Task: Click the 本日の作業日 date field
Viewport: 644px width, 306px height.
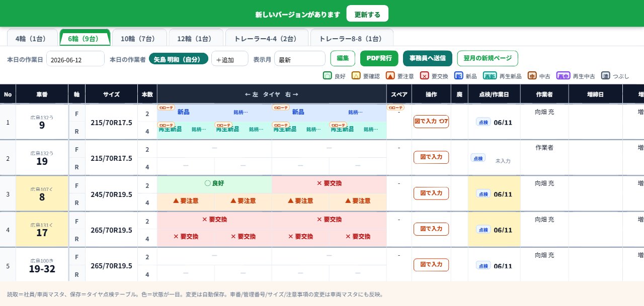Action: pos(75,59)
